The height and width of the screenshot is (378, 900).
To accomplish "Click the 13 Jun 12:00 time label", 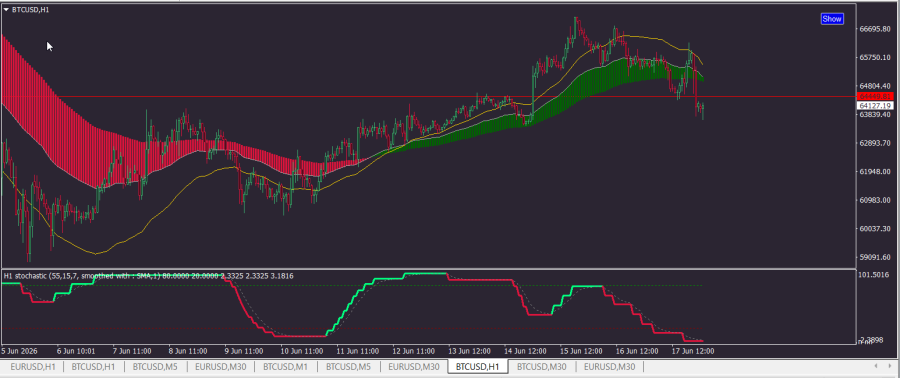I will (470, 350).
